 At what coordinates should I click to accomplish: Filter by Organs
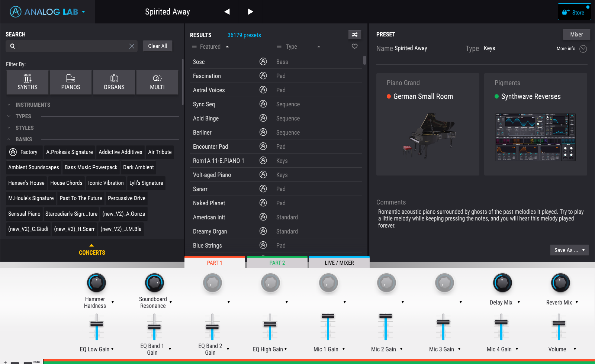(114, 82)
